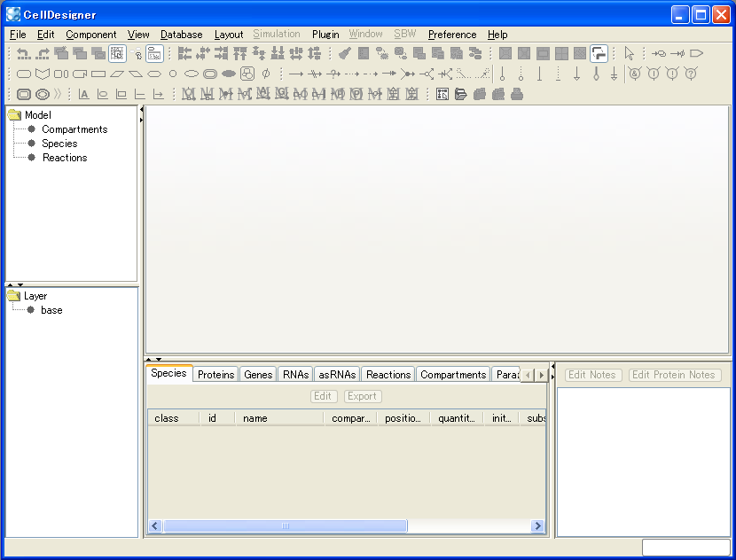Click the Redo toolbar icon
This screenshot has width=736, height=560.
43,54
